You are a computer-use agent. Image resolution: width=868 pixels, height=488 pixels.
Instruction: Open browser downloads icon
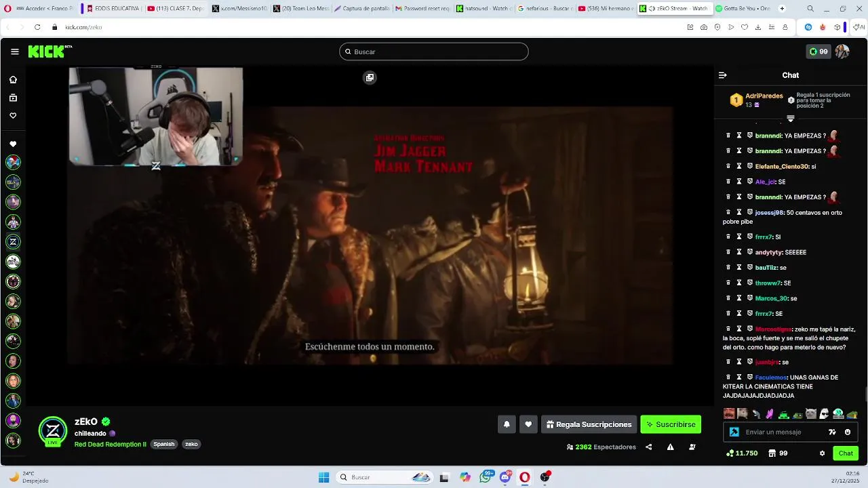point(758,27)
